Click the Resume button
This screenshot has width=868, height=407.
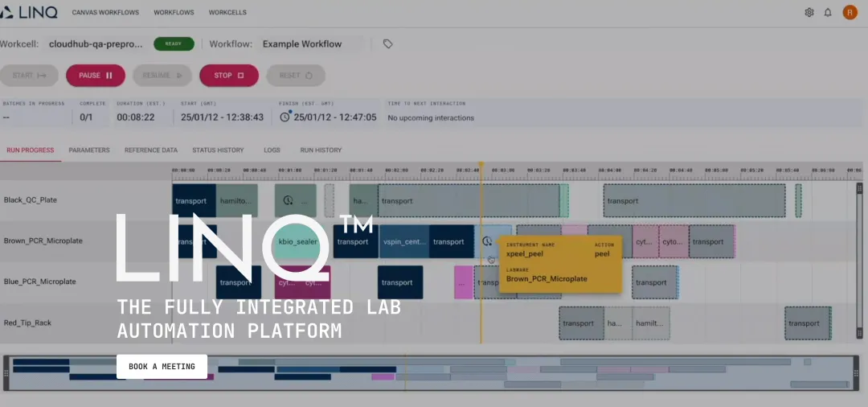[x=162, y=76]
